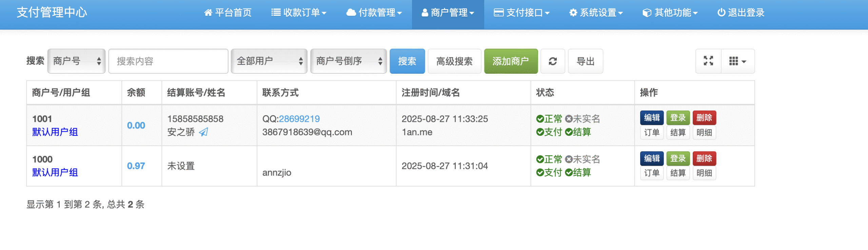
Task: Expand the 全部用户 filter dropdown
Action: [269, 61]
